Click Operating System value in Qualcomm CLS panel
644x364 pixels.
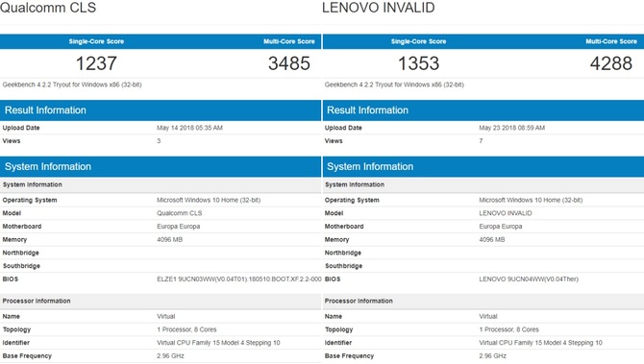click(x=209, y=200)
